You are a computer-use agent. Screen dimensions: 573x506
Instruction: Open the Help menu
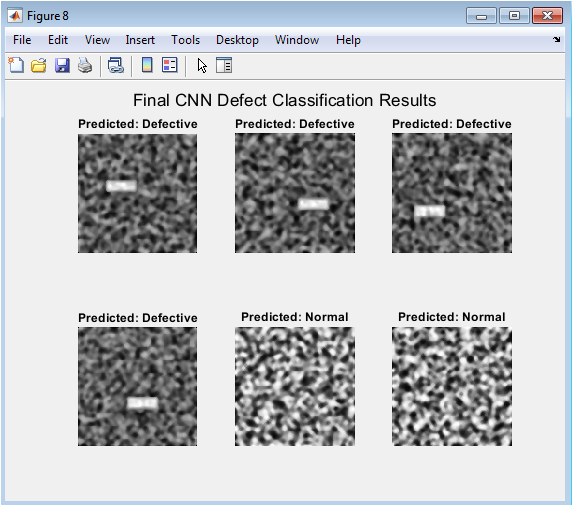tap(348, 40)
